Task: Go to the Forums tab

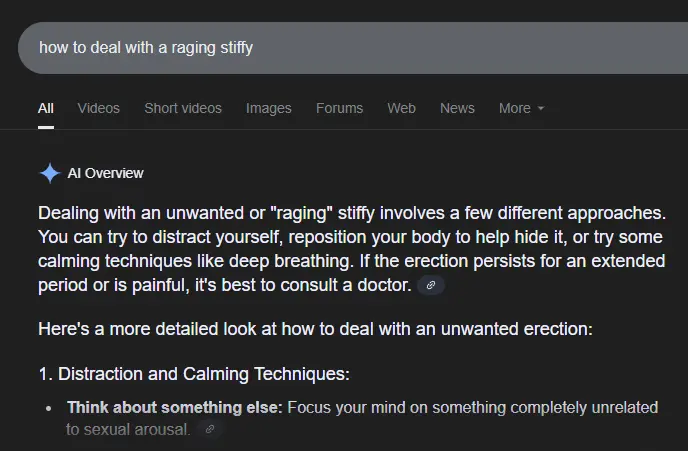Action: click(x=339, y=108)
